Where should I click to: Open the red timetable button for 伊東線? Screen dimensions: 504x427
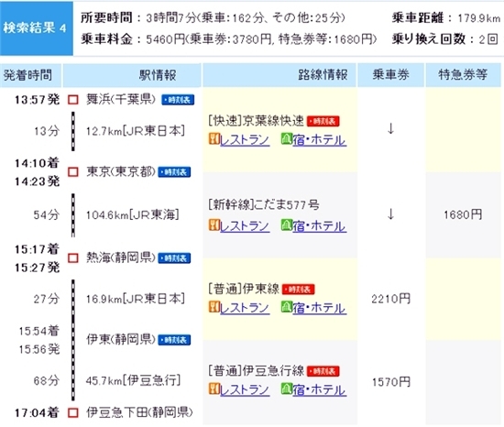click(299, 290)
